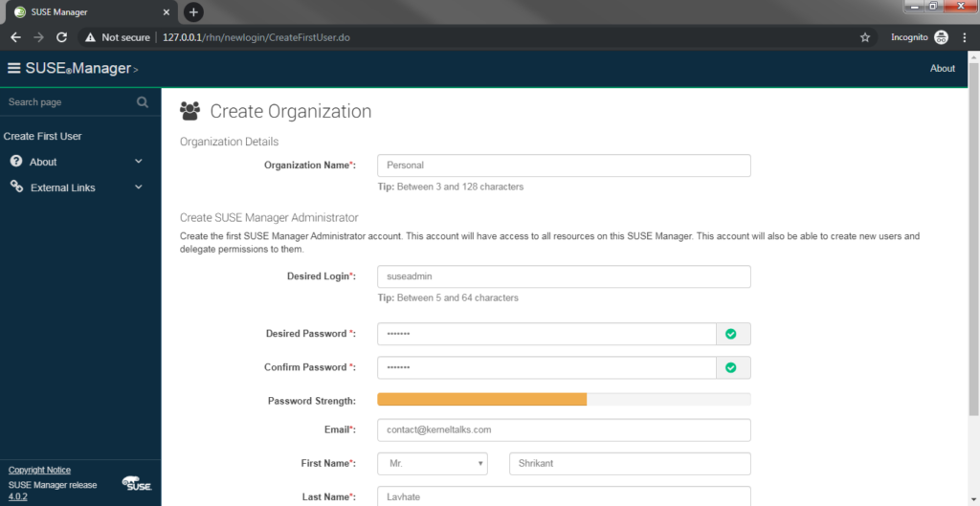Open Create First User sidebar item
Screen dimensions: 980x506
tap(42, 136)
